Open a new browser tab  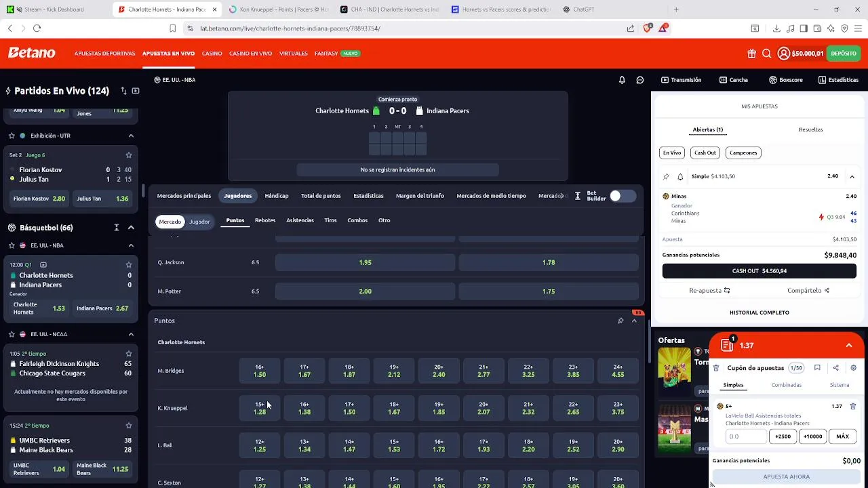(x=676, y=9)
